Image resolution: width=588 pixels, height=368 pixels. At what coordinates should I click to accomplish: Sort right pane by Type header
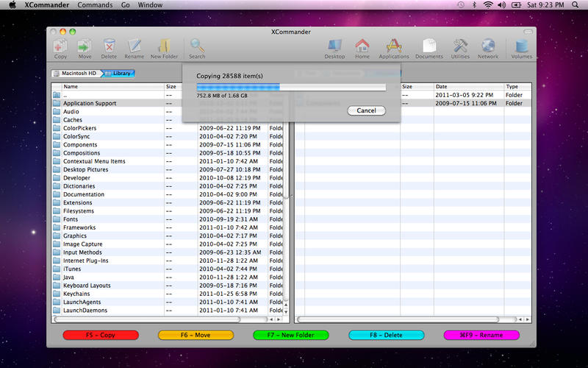pos(517,86)
